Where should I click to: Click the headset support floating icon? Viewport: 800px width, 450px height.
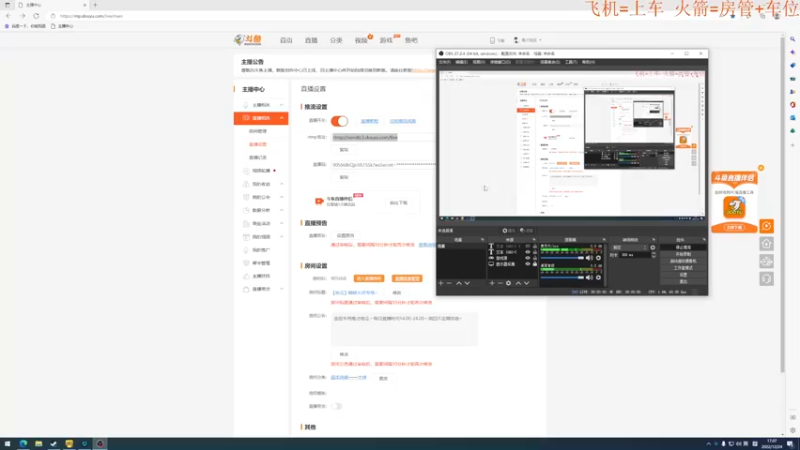coord(766,279)
